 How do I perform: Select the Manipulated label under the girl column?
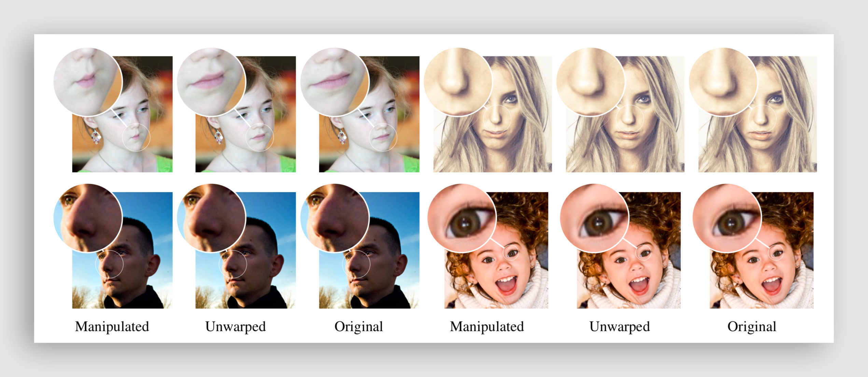pos(112,326)
